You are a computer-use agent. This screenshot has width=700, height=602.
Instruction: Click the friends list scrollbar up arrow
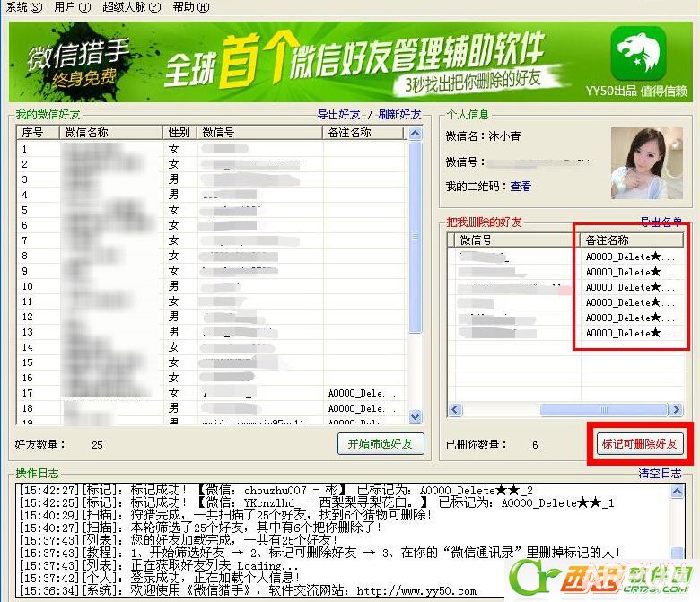(415, 134)
